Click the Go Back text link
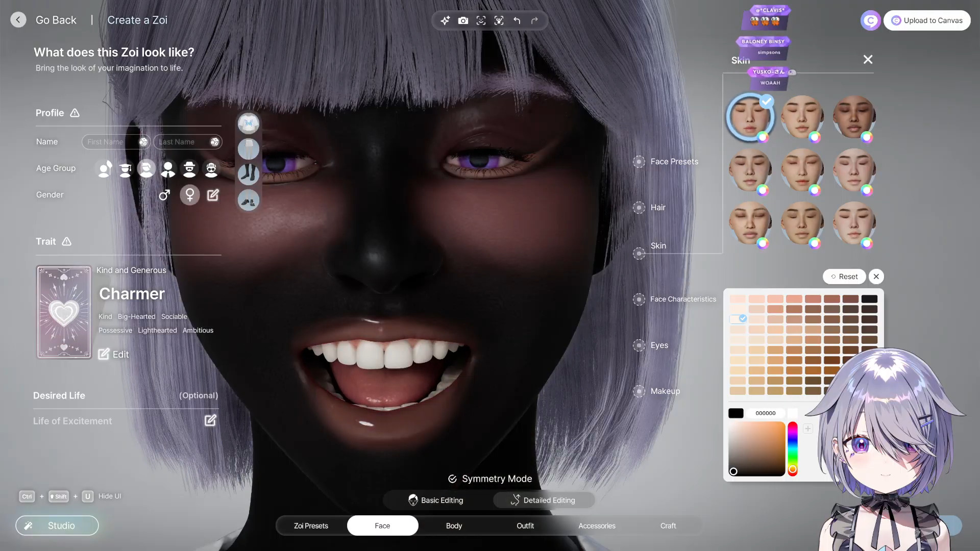The width and height of the screenshot is (980, 551). coord(56,20)
